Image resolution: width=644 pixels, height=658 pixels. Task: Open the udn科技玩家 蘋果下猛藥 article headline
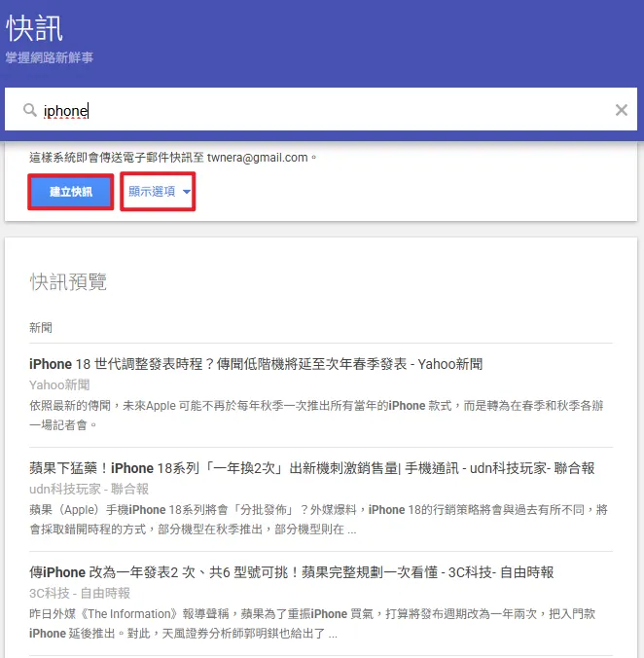pos(312,468)
